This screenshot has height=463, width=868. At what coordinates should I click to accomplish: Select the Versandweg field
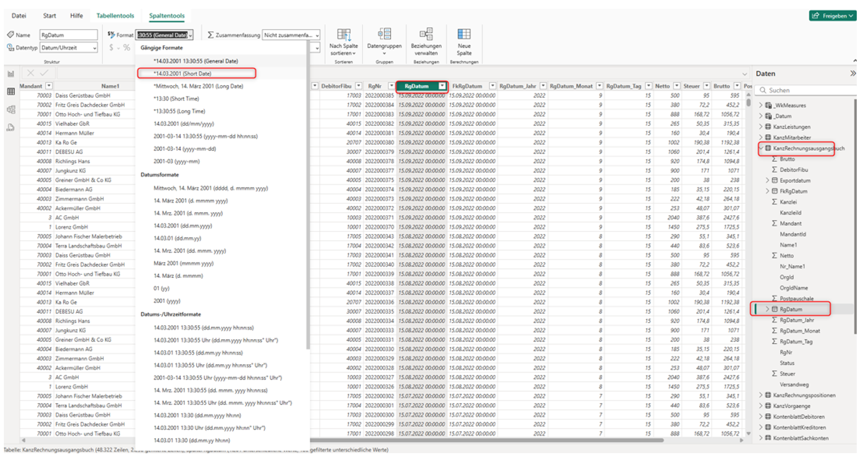tap(794, 384)
